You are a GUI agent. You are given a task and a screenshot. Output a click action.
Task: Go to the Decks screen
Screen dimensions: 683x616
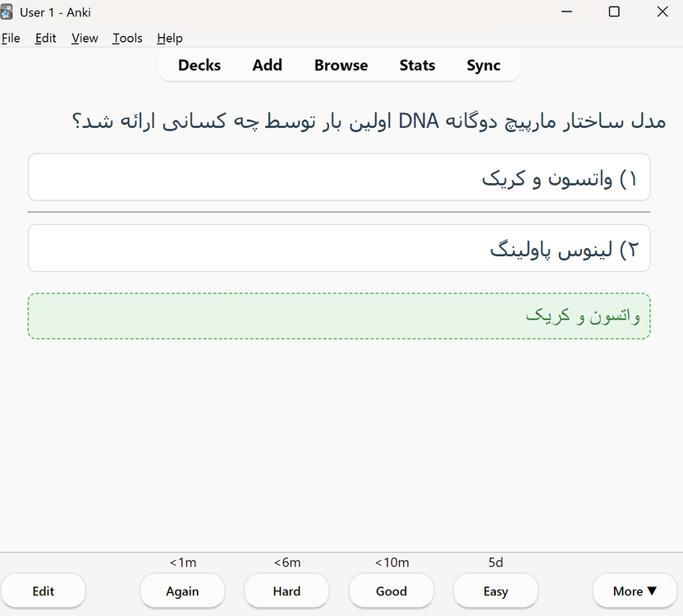tap(199, 66)
